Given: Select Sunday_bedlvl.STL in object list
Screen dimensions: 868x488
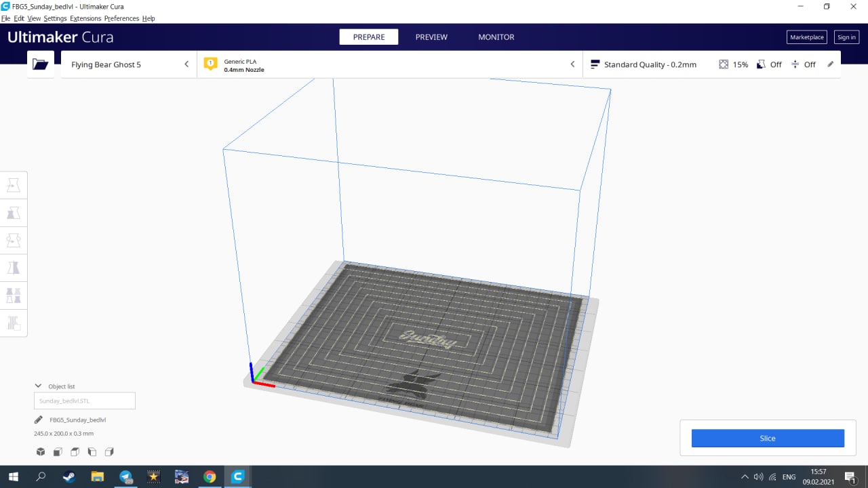Looking at the screenshot, I should coord(85,401).
